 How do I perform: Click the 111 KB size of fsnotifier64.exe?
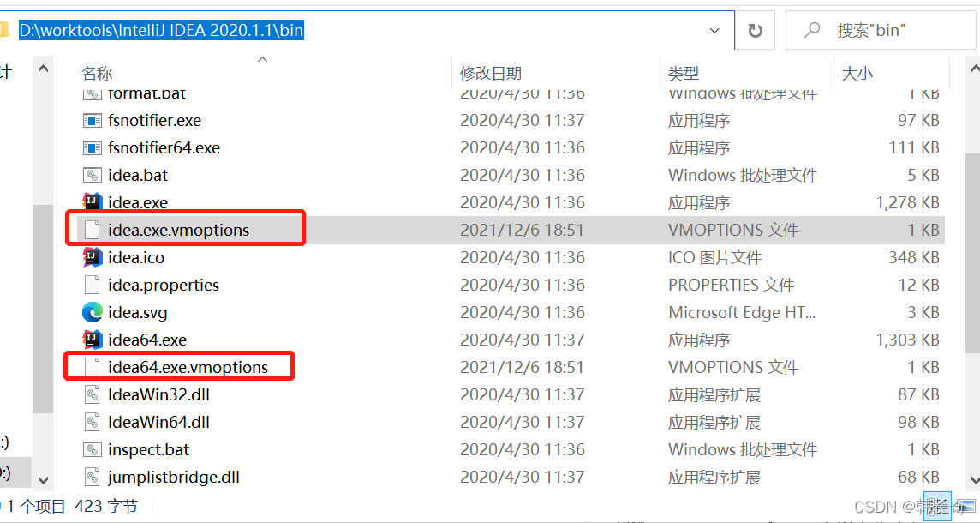coord(914,147)
